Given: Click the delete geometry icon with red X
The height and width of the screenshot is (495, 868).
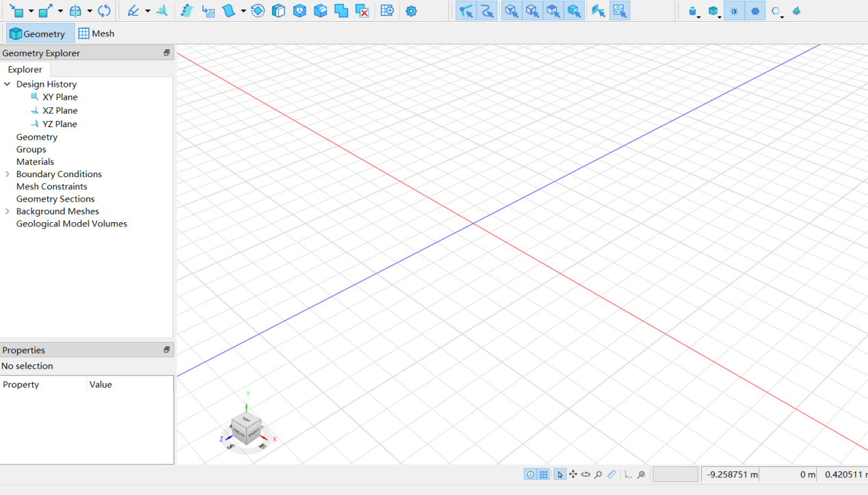Looking at the screenshot, I should (363, 11).
